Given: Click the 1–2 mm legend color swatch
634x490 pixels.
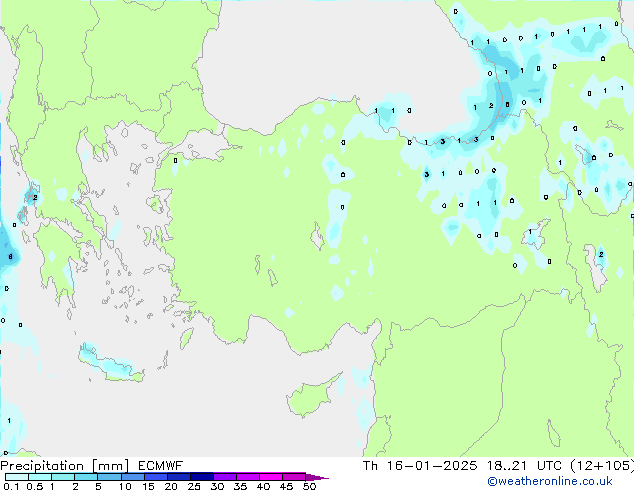Looking at the screenshot, I should tap(63, 477).
